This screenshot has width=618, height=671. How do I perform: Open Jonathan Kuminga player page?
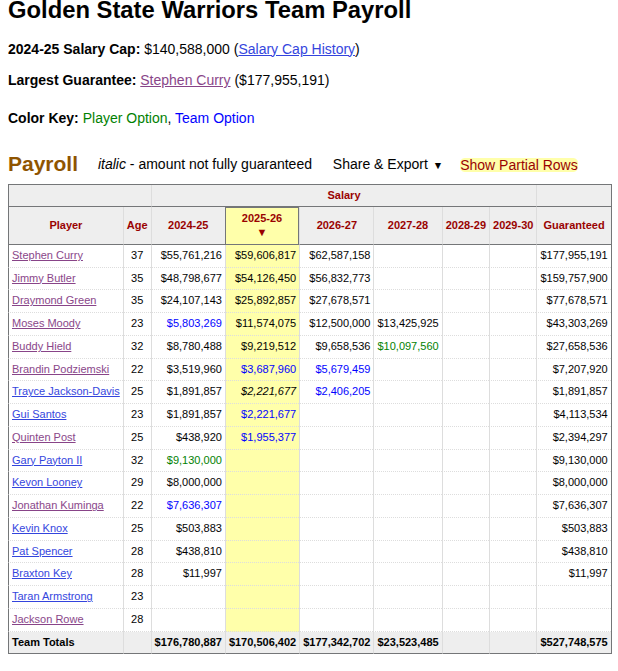click(x=58, y=505)
